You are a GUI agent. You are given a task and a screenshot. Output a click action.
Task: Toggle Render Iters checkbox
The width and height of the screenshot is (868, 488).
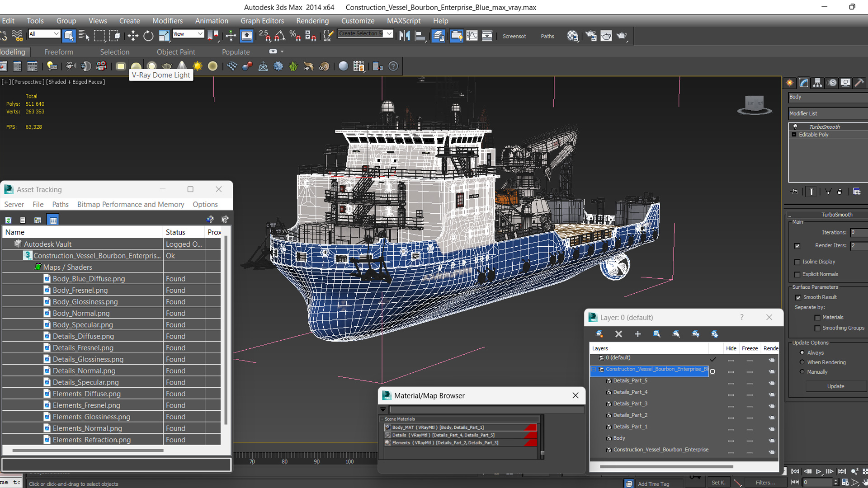tap(797, 246)
